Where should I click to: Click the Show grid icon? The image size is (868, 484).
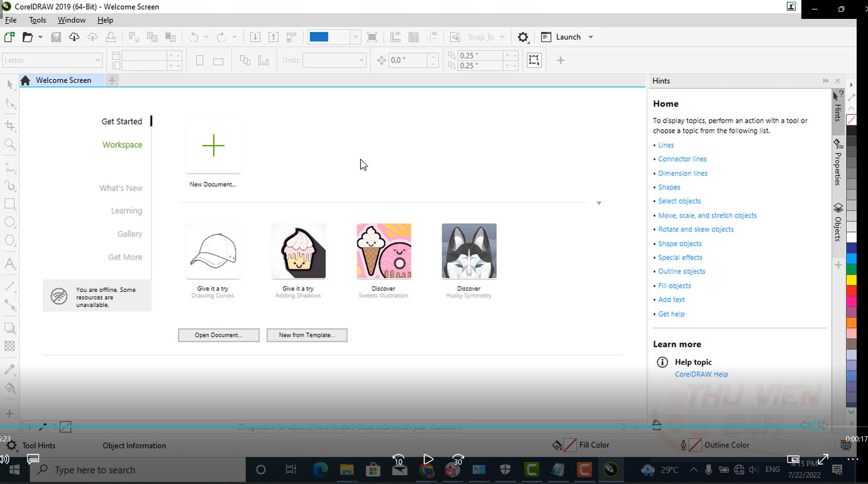[x=414, y=37]
